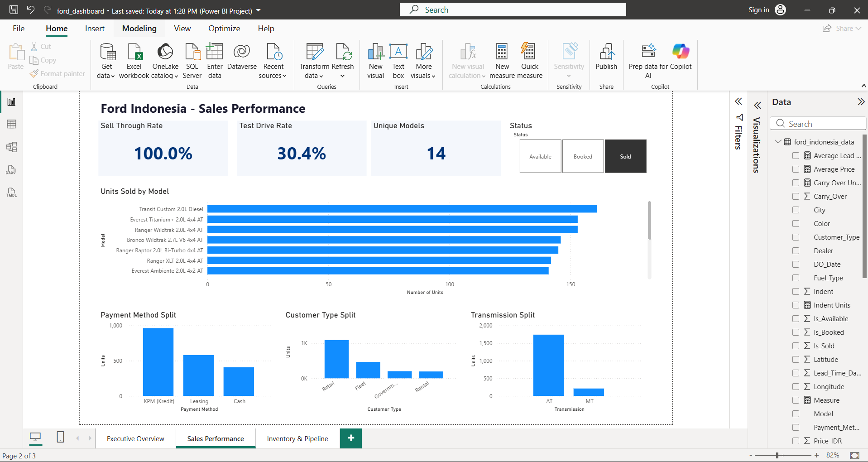Switch to Report view icon
The image size is (868, 462).
click(x=11, y=101)
